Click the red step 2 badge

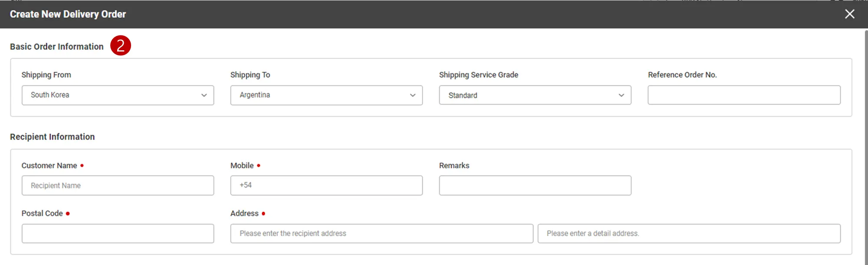(x=121, y=46)
